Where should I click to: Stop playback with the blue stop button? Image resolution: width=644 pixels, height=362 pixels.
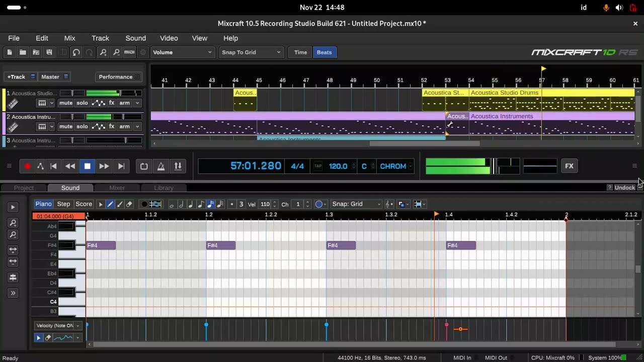87,166
